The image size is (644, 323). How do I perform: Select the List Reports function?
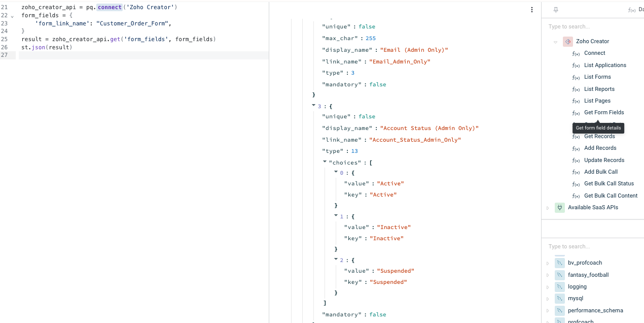click(599, 89)
